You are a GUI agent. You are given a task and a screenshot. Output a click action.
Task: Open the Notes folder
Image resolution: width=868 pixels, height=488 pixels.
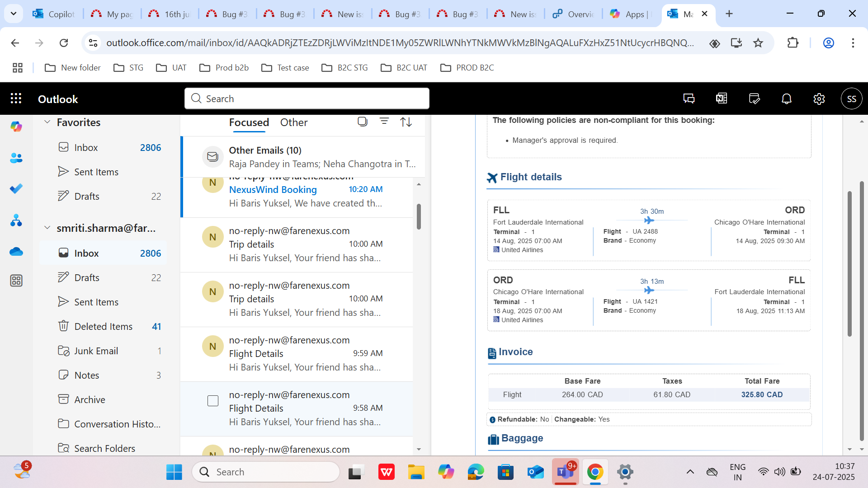tap(103, 375)
